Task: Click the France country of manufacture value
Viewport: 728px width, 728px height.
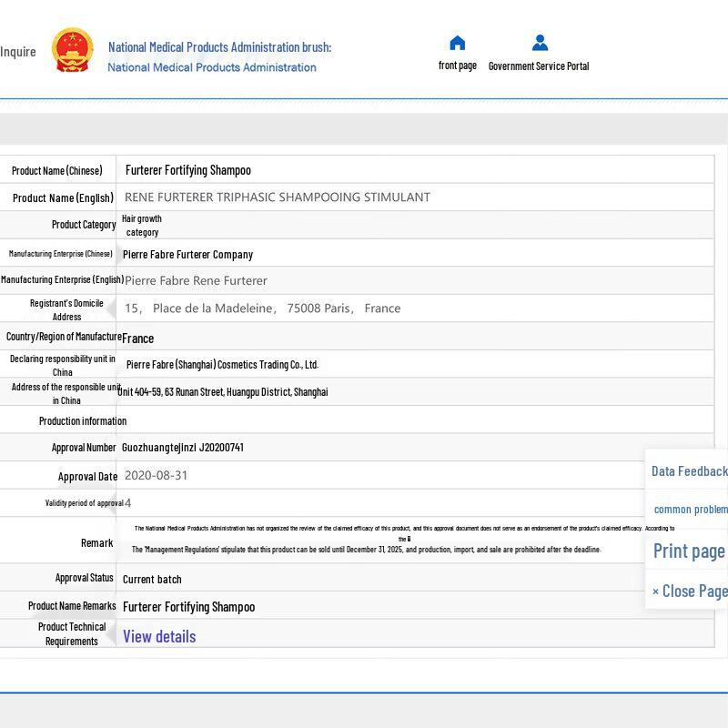Action: pyautogui.click(x=138, y=339)
